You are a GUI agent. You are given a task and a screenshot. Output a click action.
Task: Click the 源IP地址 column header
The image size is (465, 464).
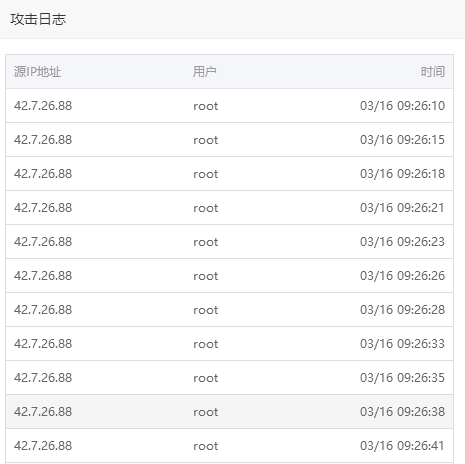[x=37, y=72]
